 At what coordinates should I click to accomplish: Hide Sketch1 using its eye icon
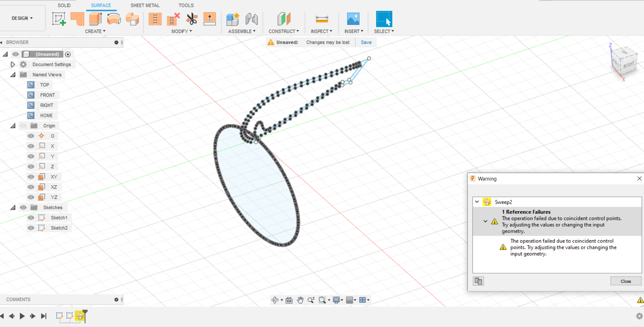click(31, 218)
